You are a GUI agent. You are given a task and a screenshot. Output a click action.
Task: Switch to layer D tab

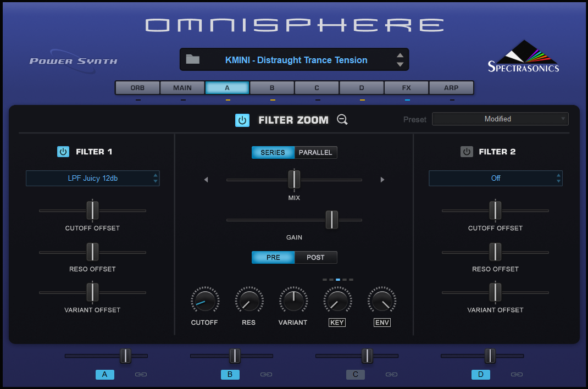point(362,88)
